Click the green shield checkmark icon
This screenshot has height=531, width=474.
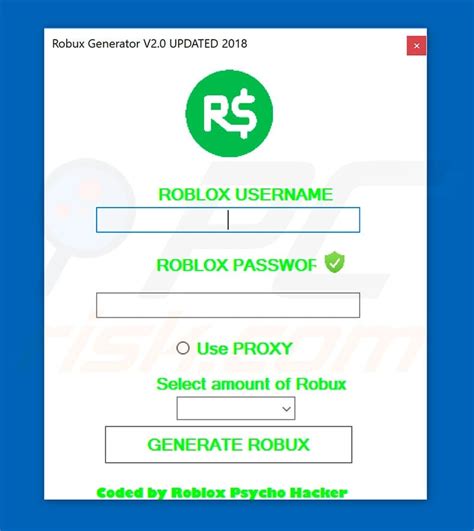click(335, 262)
